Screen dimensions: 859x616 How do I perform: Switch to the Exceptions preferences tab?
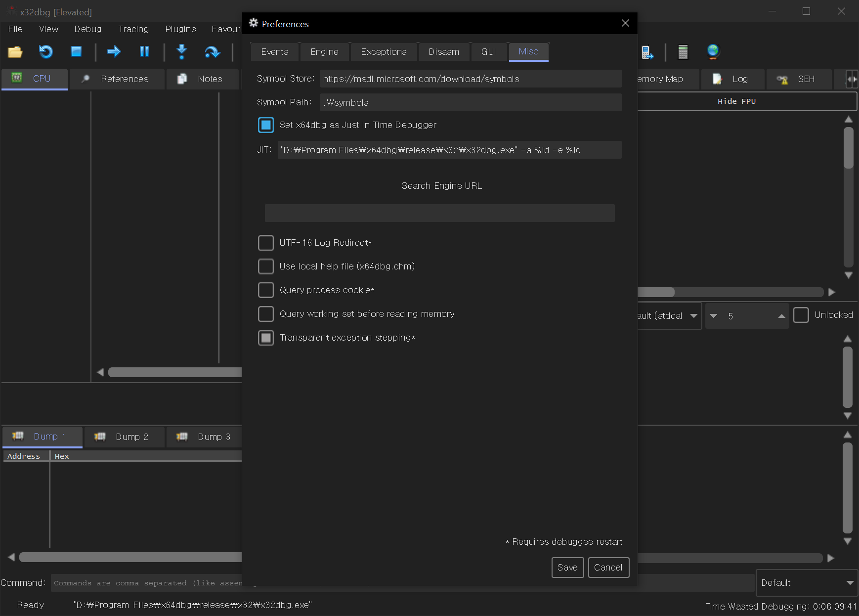[384, 52]
